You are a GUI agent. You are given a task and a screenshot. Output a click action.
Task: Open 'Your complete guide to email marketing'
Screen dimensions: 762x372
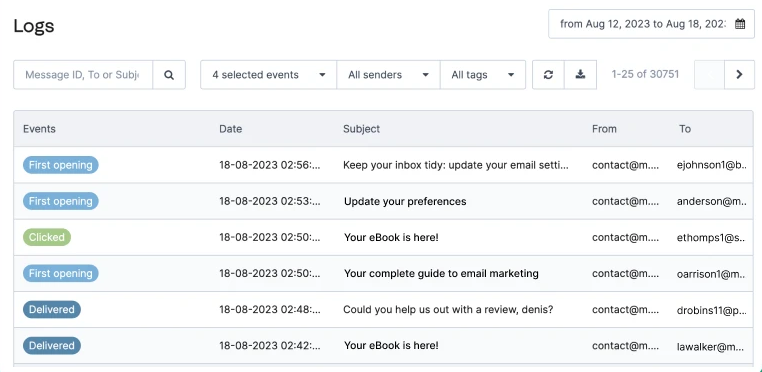point(441,273)
